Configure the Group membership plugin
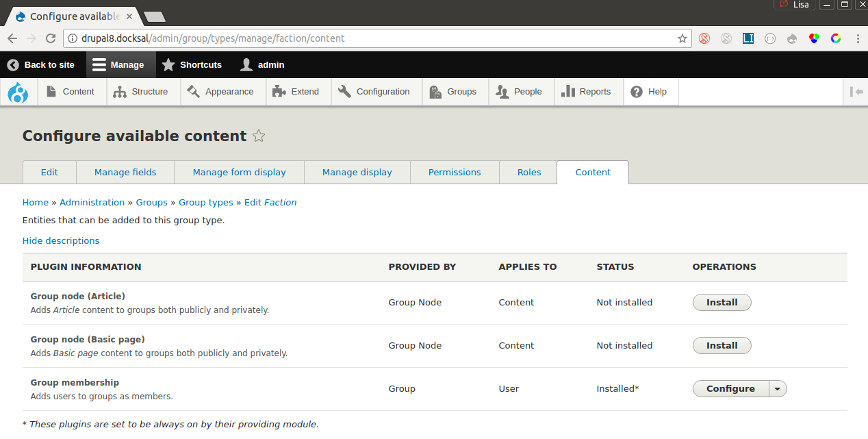 pyautogui.click(x=731, y=388)
